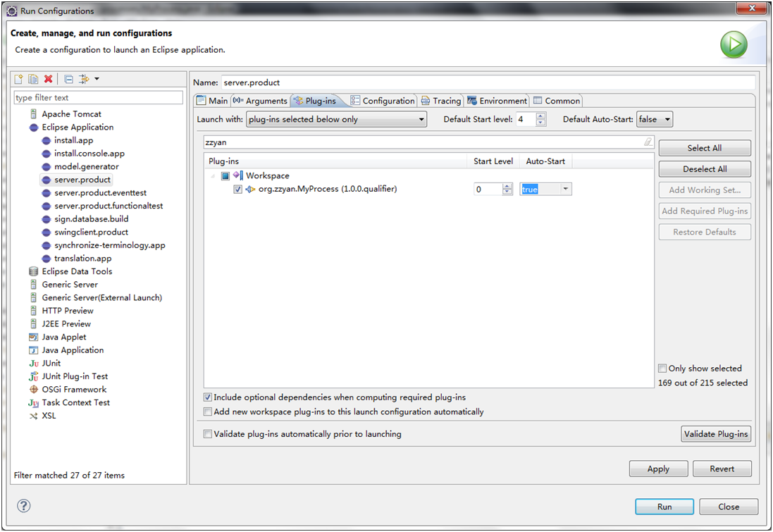The image size is (773, 532).
Task: Switch to the Configuration tab
Action: point(383,101)
